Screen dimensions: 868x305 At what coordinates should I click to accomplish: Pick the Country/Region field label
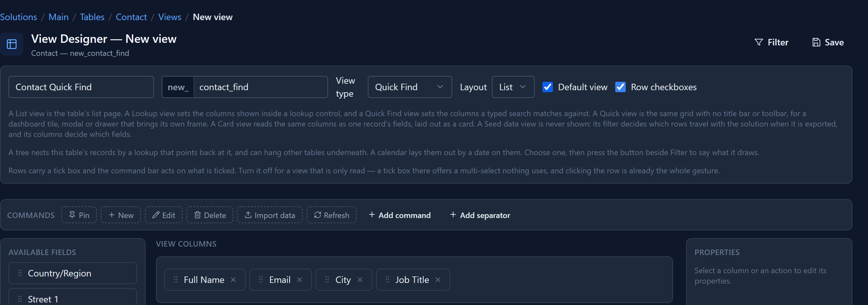(59, 273)
